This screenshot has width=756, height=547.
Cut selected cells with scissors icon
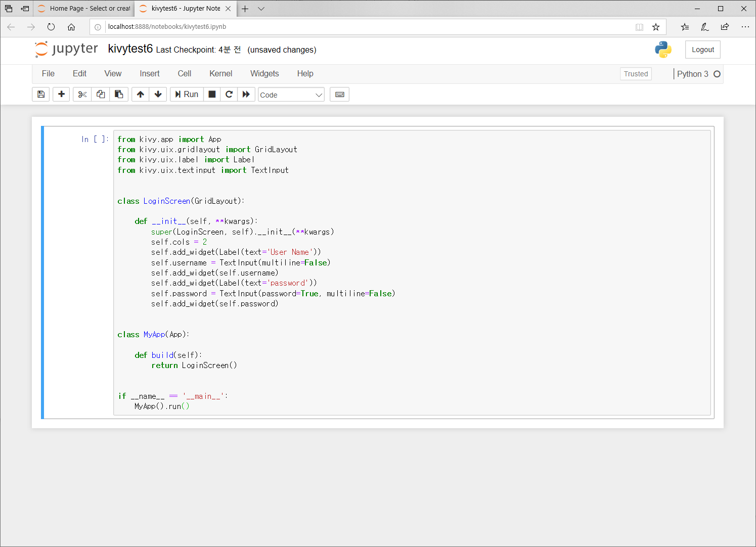[82, 95]
